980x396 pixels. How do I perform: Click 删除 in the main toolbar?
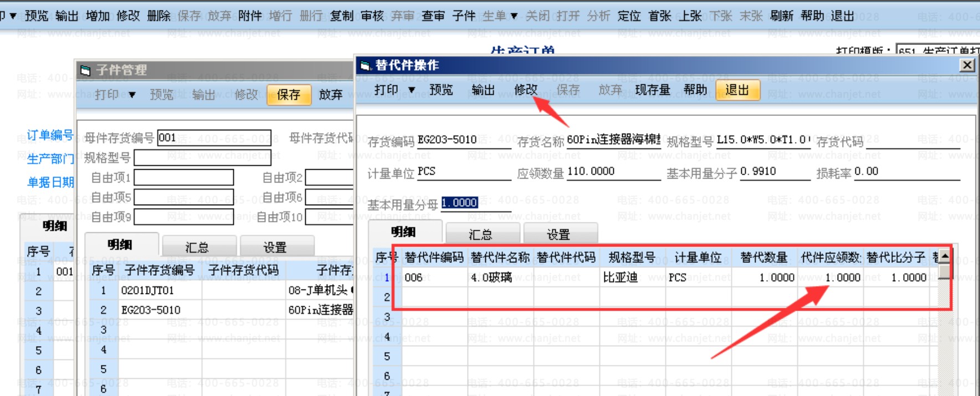tap(158, 16)
